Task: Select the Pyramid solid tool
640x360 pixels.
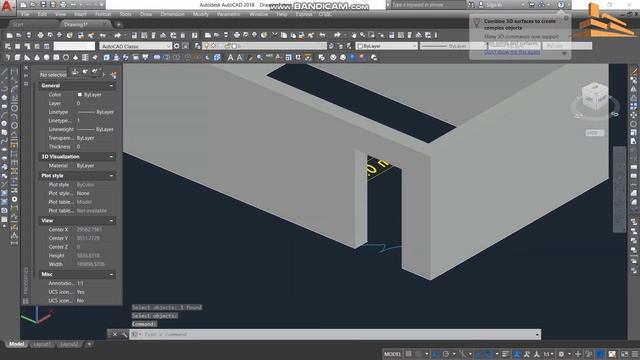Action: [x=76, y=58]
